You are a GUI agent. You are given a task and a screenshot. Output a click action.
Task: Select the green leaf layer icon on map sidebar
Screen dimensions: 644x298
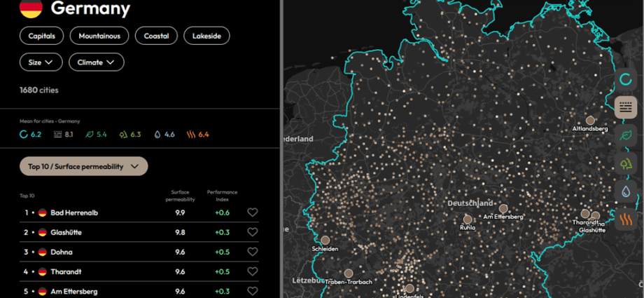(626, 135)
